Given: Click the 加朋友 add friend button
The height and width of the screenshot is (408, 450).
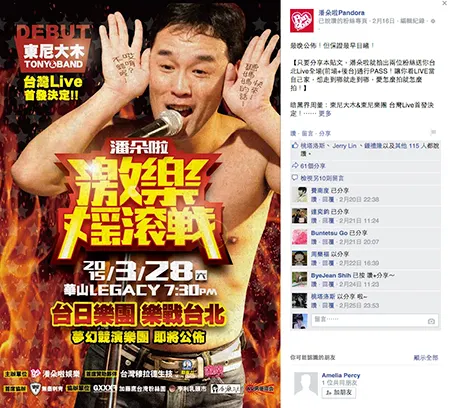Looking at the screenshot, I should tap(339, 392).
